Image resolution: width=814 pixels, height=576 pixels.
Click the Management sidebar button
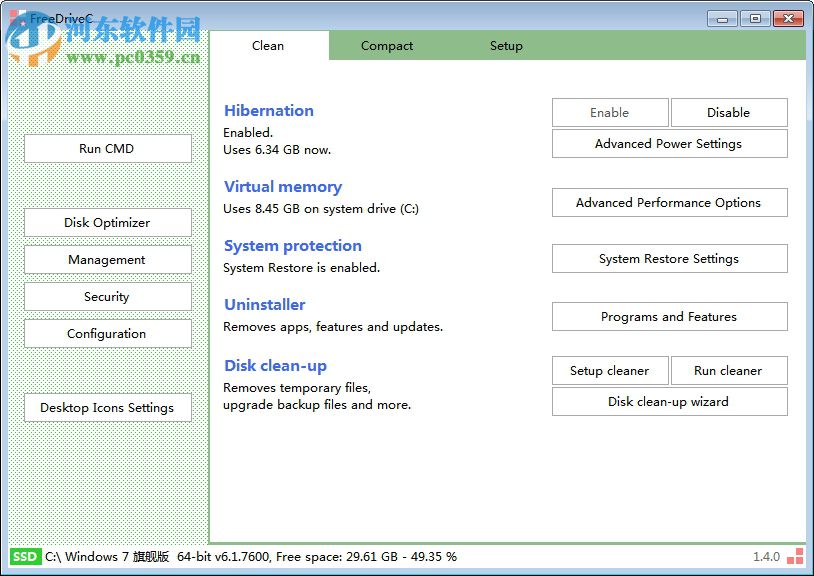point(107,260)
